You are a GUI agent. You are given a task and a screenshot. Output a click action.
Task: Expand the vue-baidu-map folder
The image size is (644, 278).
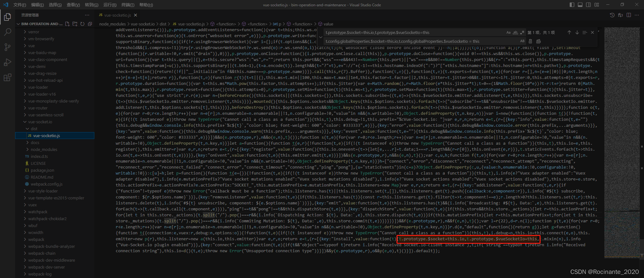coord(55,53)
